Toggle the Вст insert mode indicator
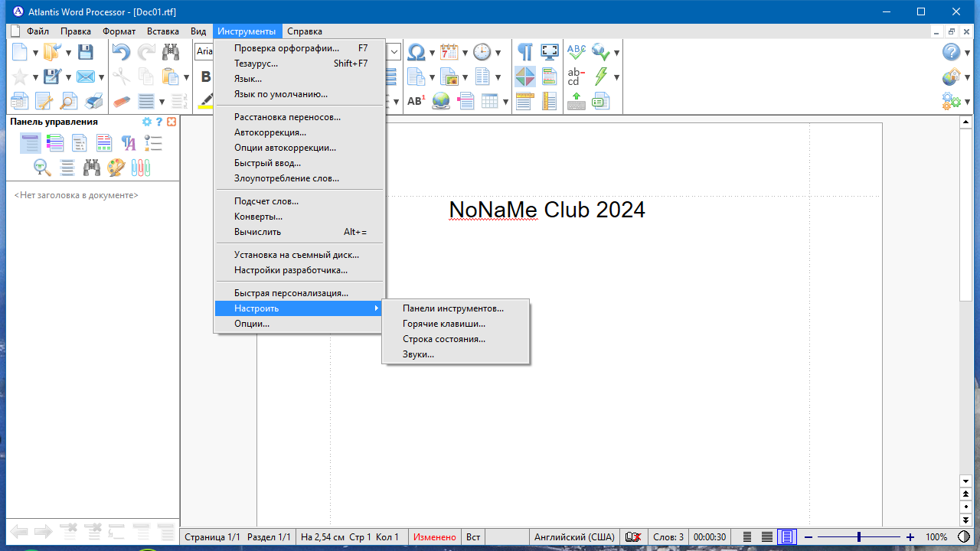This screenshot has width=980, height=551. [473, 537]
